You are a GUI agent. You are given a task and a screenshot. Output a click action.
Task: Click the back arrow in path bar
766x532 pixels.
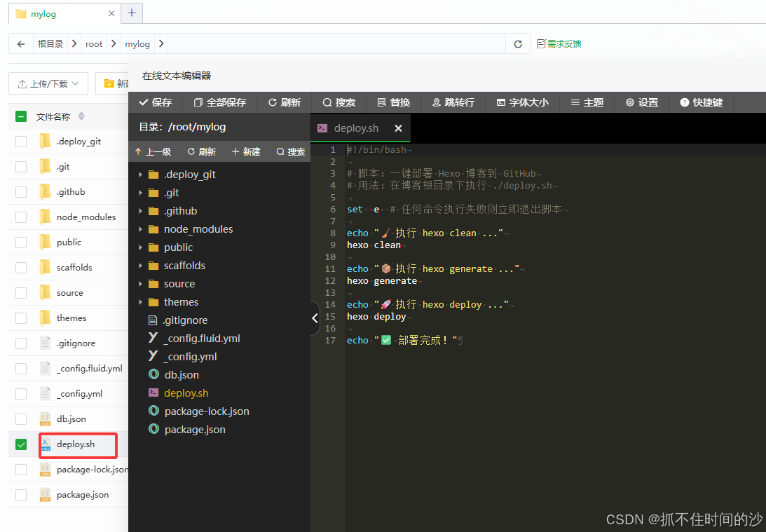tap(21, 44)
